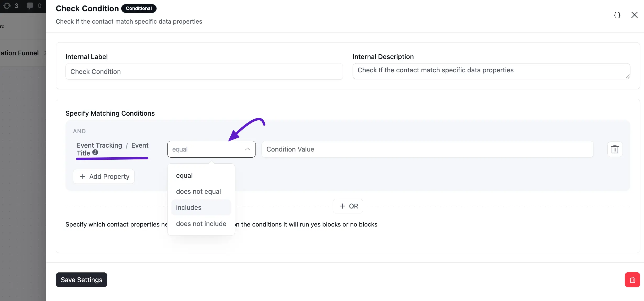Screen dimensions: 644x301
Task: Click Add Property button
Action: coord(104,176)
